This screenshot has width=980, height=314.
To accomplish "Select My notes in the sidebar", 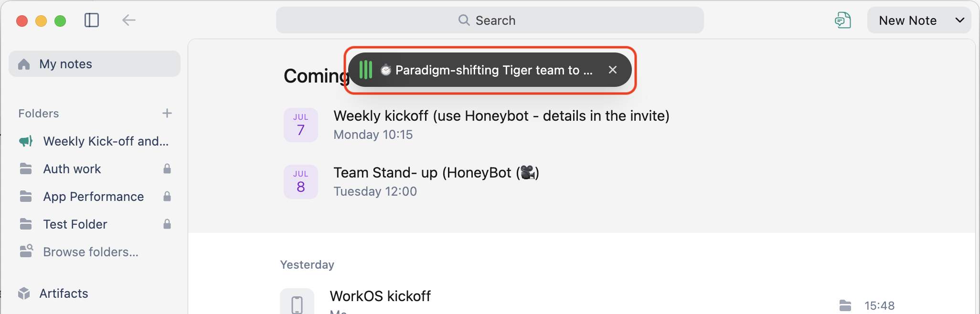I will 95,64.
